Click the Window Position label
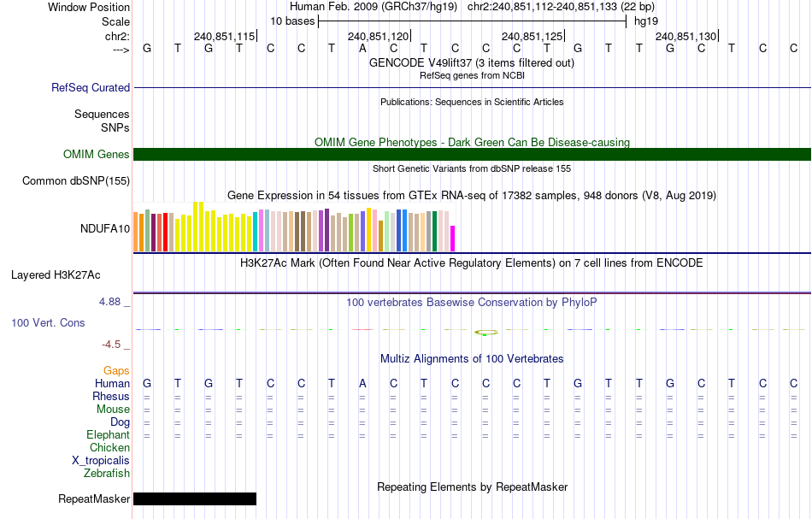 (89, 7)
